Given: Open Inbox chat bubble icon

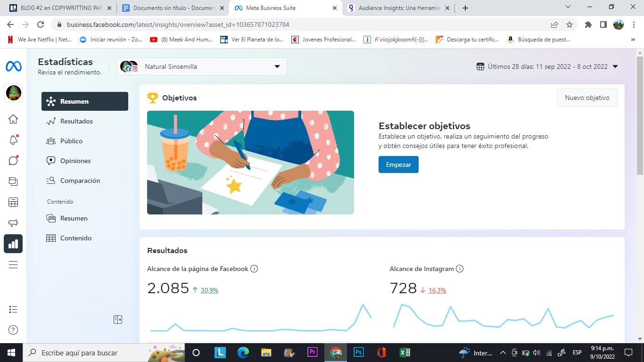Looking at the screenshot, I should click(x=13, y=161).
